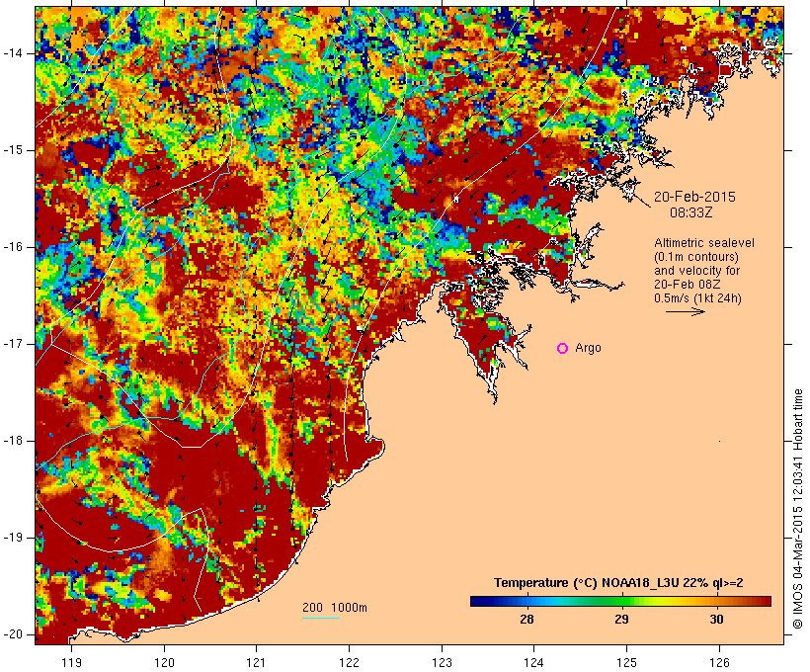Click the IMOS copyright timestamp text
810x672 pixels.
[797, 509]
